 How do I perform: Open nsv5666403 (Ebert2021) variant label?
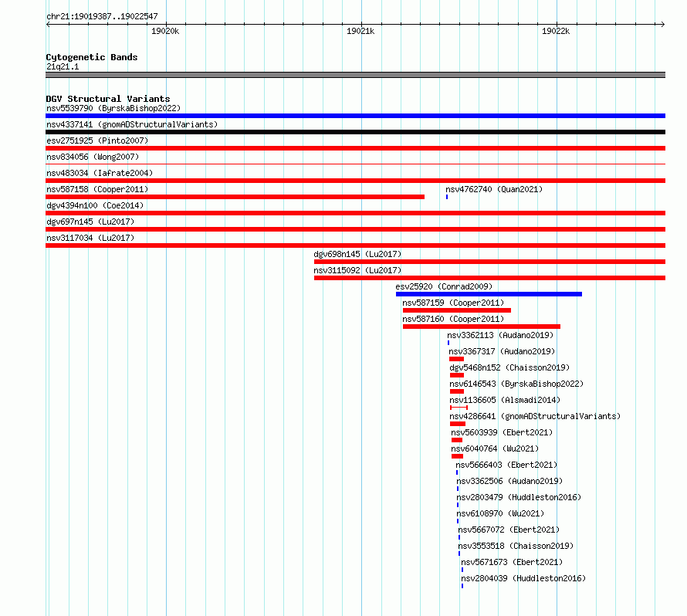click(x=506, y=465)
